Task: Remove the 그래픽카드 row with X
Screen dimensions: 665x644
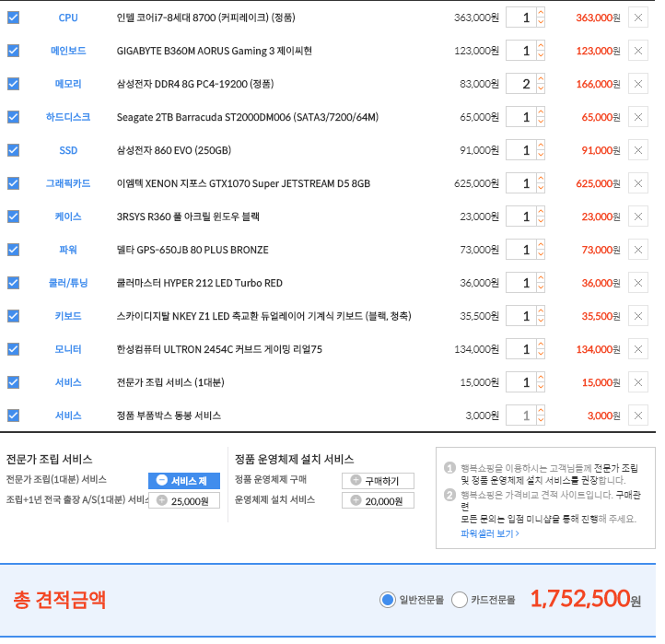Action: tap(638, 183)
